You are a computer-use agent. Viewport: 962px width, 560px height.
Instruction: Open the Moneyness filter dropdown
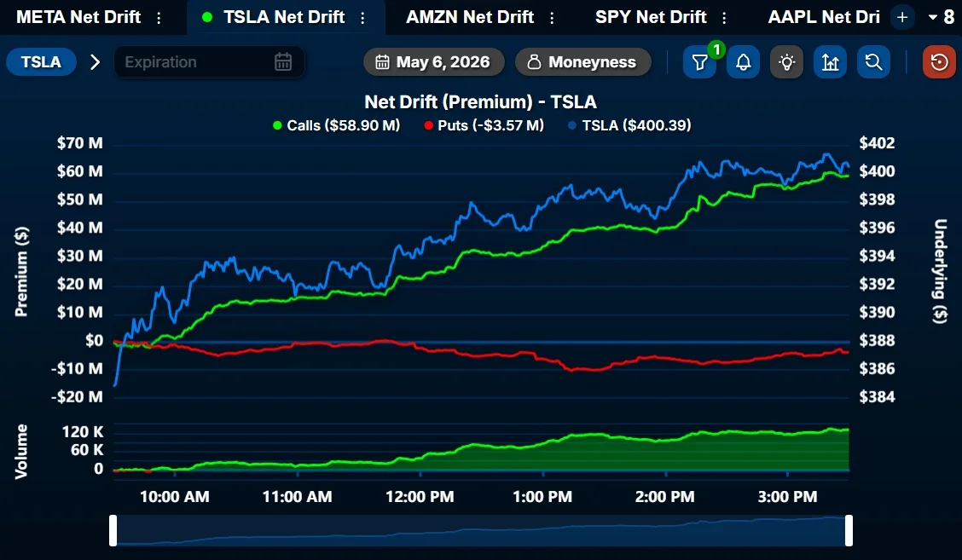pyautogui.click(x=582, y=62)
